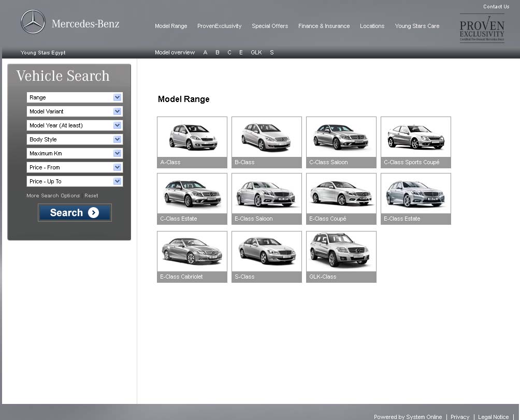The image size is (520, 420).
Task: Open the E-Class Estate thumbnail
Action: [x=416, y=198]
